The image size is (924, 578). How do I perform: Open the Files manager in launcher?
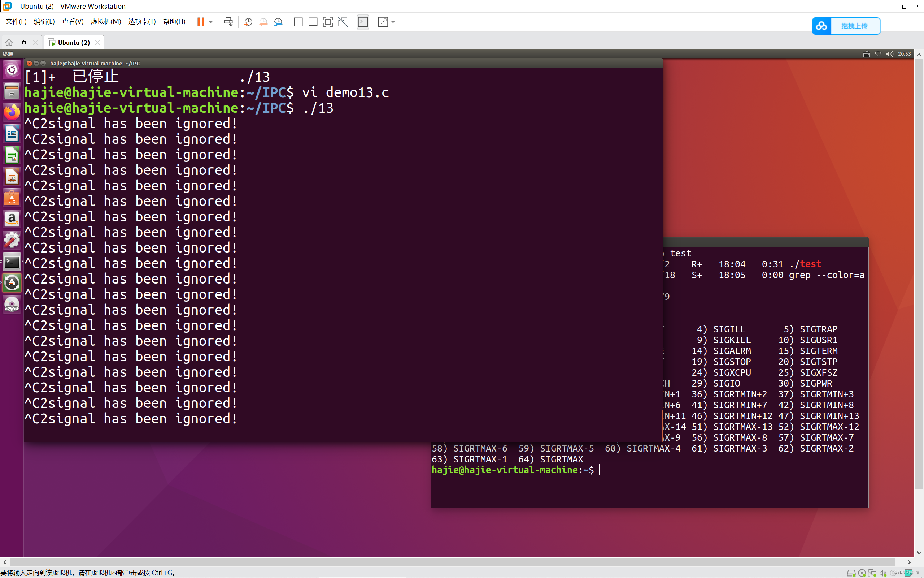tap(12, 91)
